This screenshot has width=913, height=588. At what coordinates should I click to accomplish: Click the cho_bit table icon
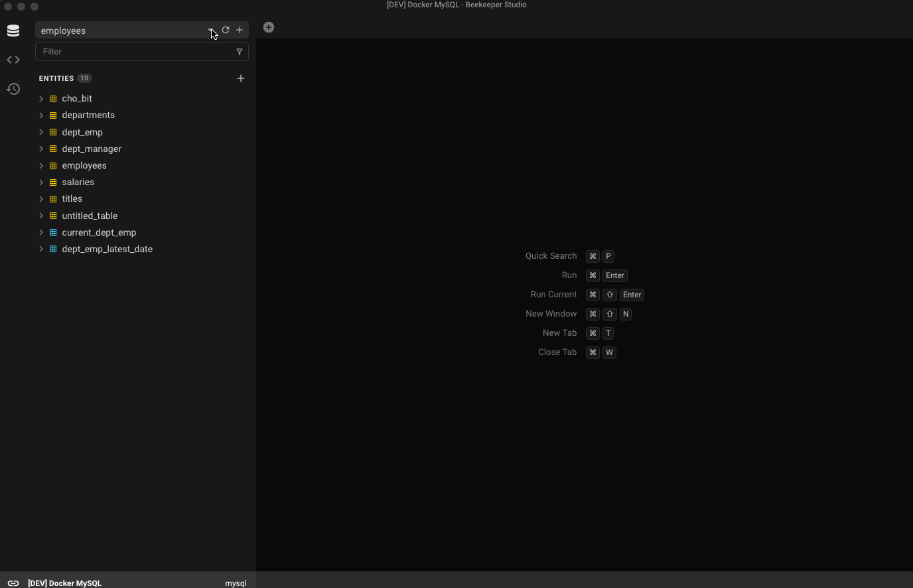tap(53, 98)
